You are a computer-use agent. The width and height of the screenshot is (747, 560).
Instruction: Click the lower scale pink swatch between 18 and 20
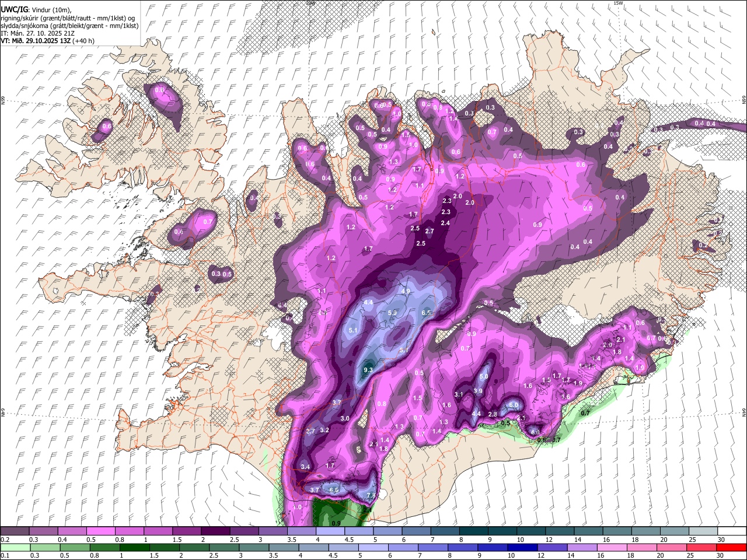642,548
